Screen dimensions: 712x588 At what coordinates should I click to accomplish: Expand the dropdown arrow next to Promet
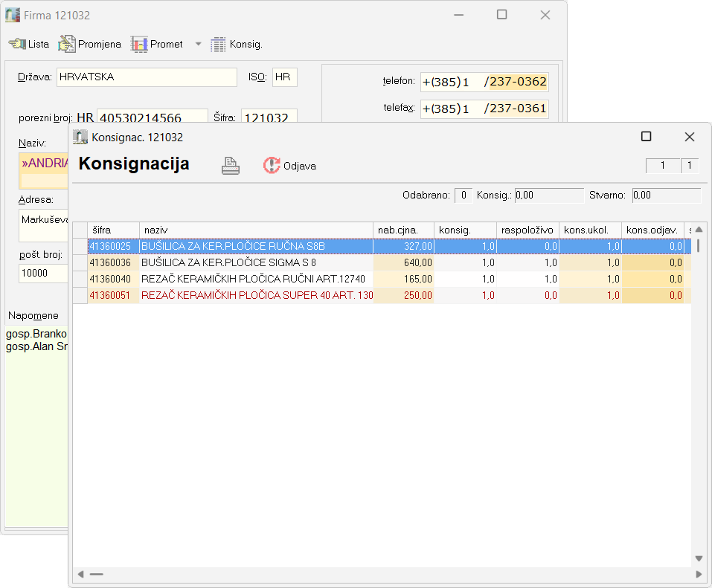(x=198, y=45)
